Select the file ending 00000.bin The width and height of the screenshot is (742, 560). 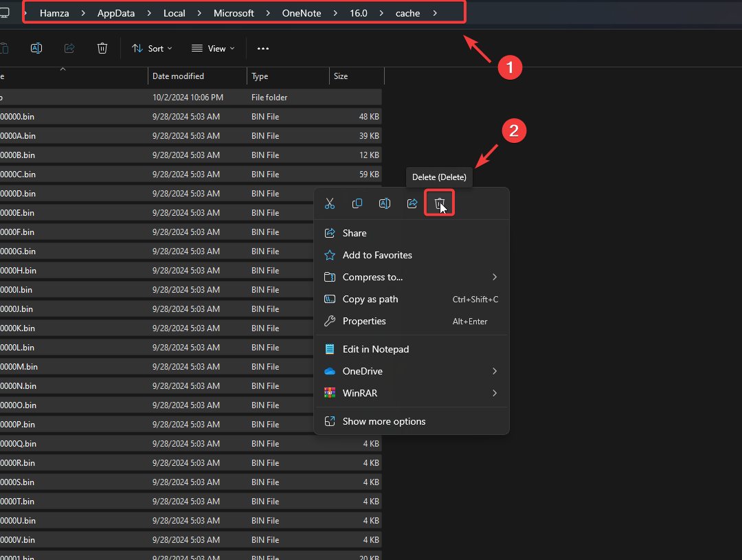point(191,116)
